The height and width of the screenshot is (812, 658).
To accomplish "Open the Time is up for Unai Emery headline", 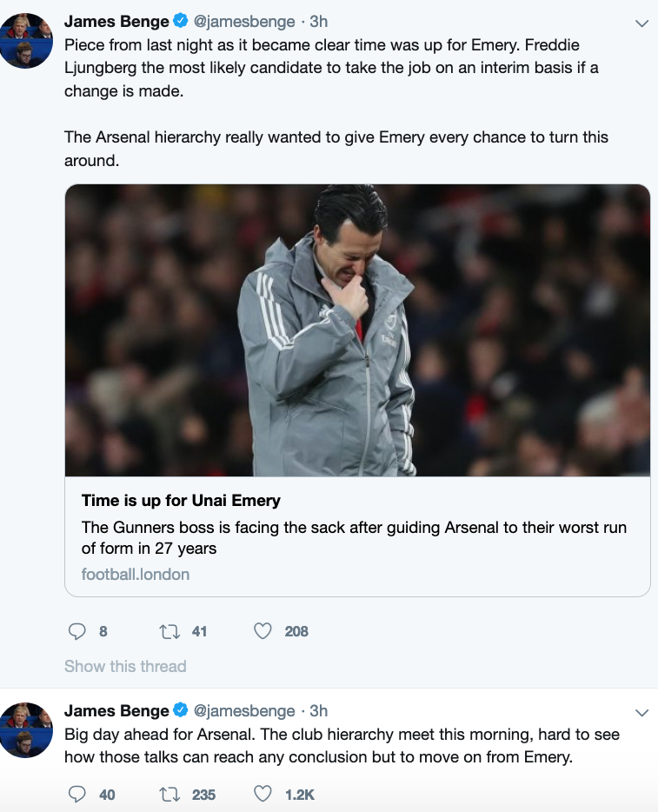I will point(181,500).
